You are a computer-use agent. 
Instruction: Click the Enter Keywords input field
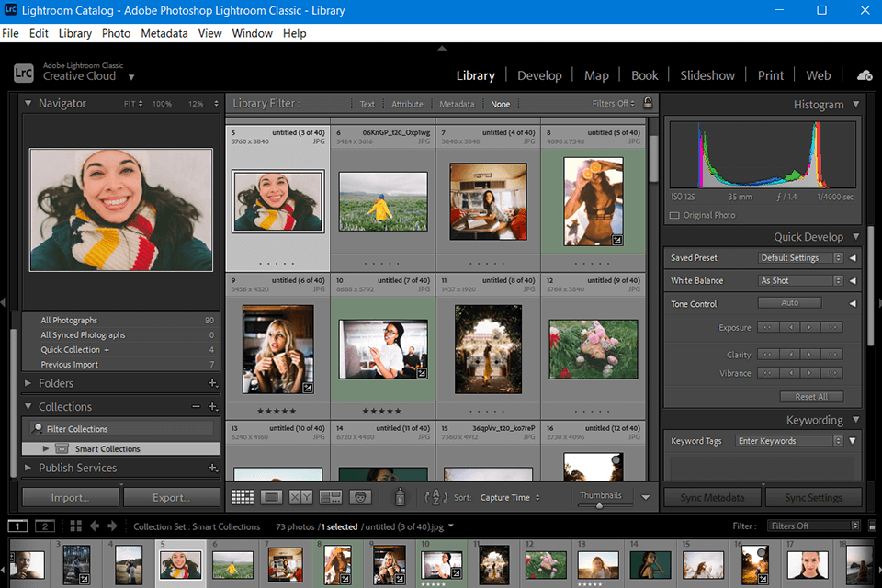tap(790, 441)
